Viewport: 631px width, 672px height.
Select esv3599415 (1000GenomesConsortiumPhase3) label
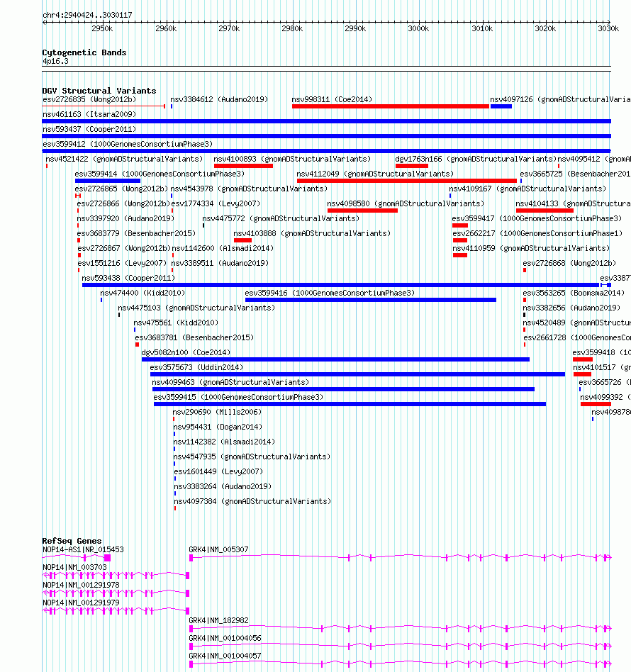click(x=238, y=397)
